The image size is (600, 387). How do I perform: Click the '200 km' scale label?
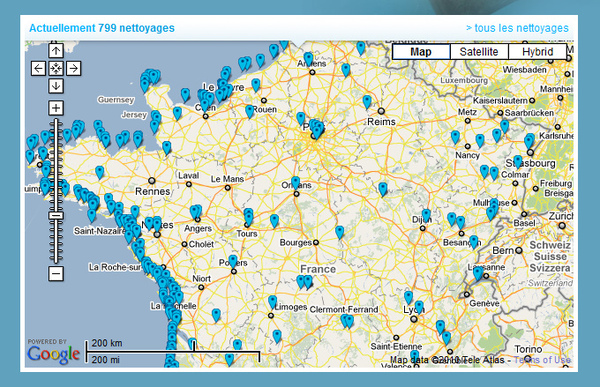point(107,343)
